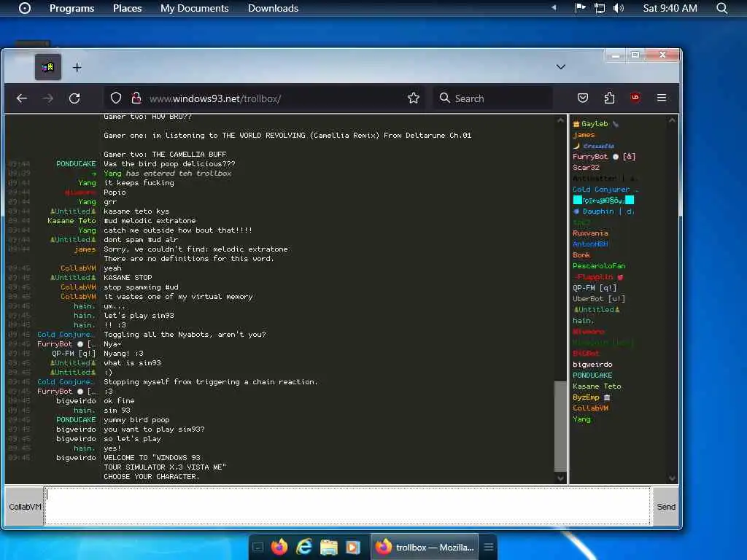Open the Firefox hamburger menu
Viewport: 747px width, 560px height.
(662, 98)
